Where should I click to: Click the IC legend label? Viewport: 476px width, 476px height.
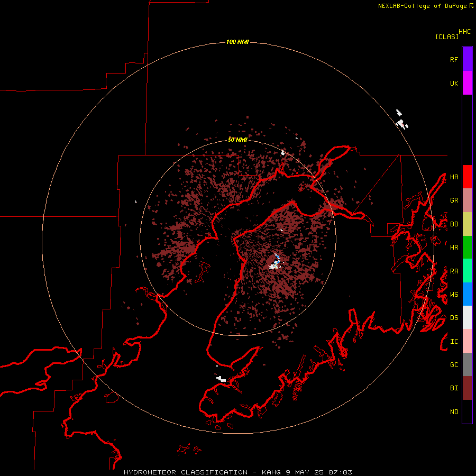[454, 342]
